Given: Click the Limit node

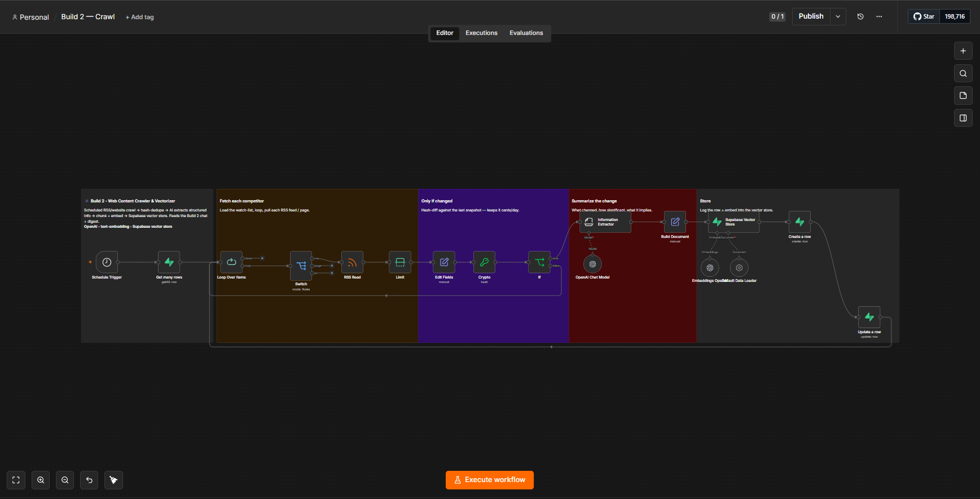Looking at the screenshot, I should [400, 262].
